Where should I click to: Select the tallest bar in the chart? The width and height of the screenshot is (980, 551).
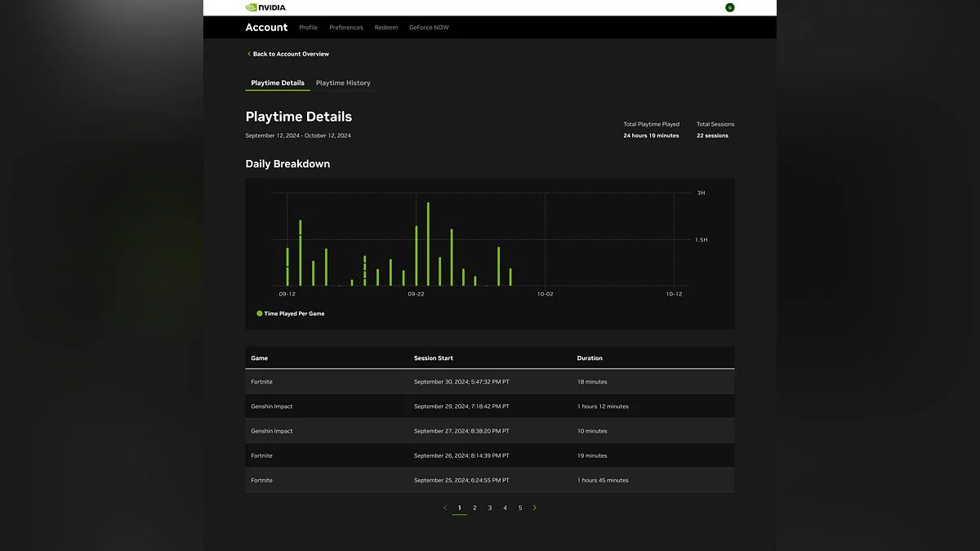(x=428, y=245)
